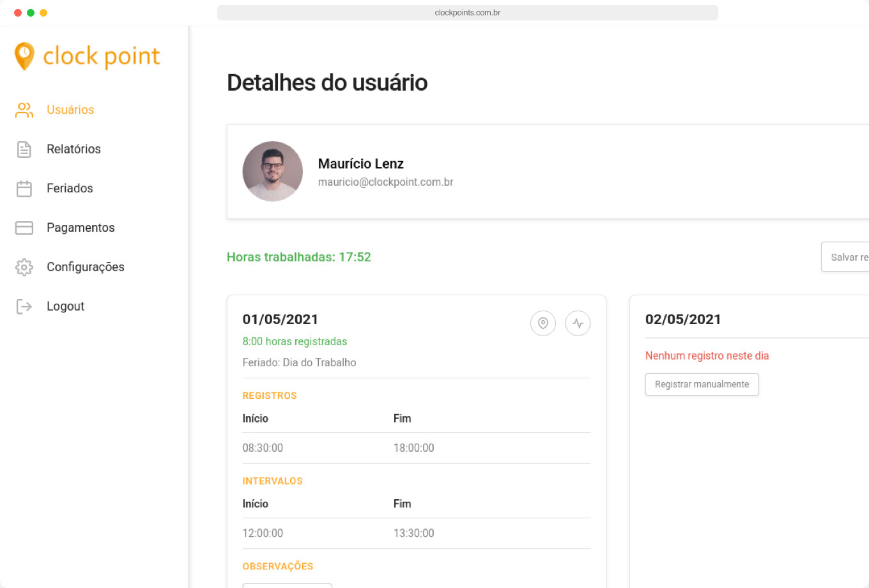Click Maurício Lenz profile photo
The height and width of the screenshot is (588, 869).
click(x=273, y=171)
